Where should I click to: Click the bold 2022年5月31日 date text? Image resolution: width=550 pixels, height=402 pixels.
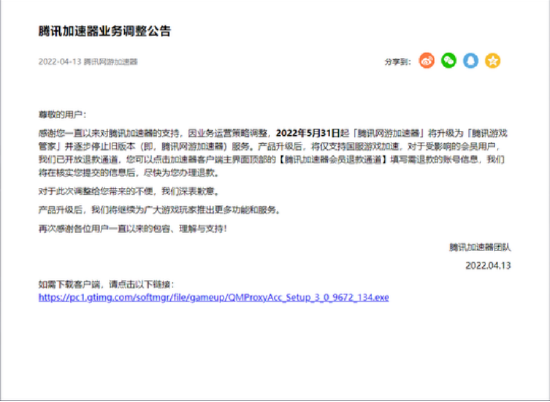[308, 133]
